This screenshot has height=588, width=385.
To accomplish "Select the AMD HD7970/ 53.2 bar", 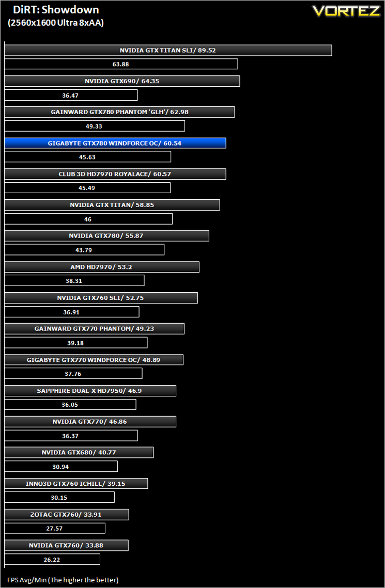I will (x=102, y=267).
